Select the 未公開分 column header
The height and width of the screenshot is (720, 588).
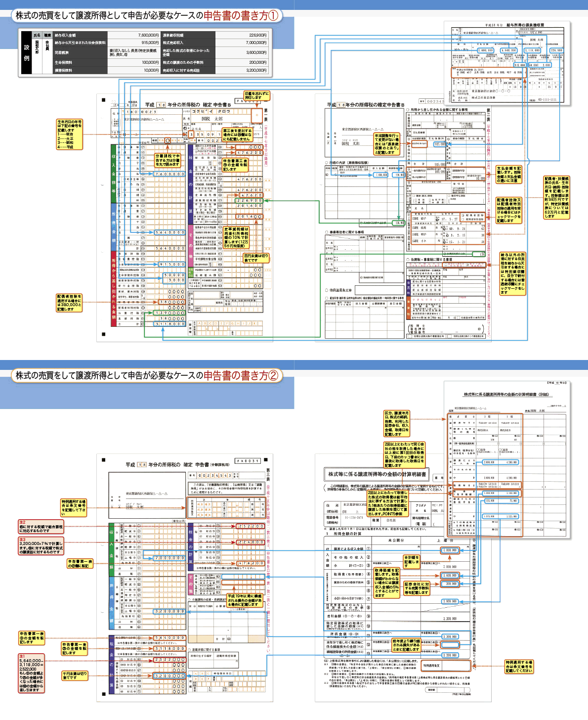pyautogui.click(x=396, y=540)
